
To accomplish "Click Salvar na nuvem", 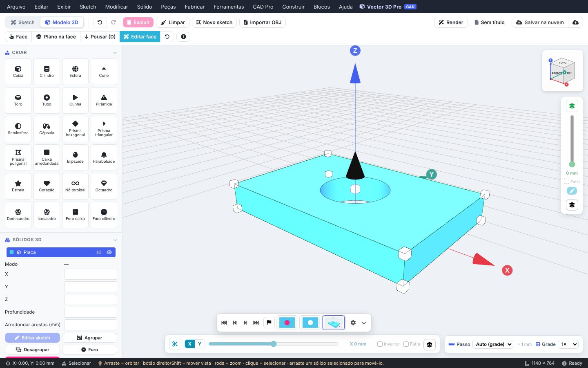I will [540, 22].
